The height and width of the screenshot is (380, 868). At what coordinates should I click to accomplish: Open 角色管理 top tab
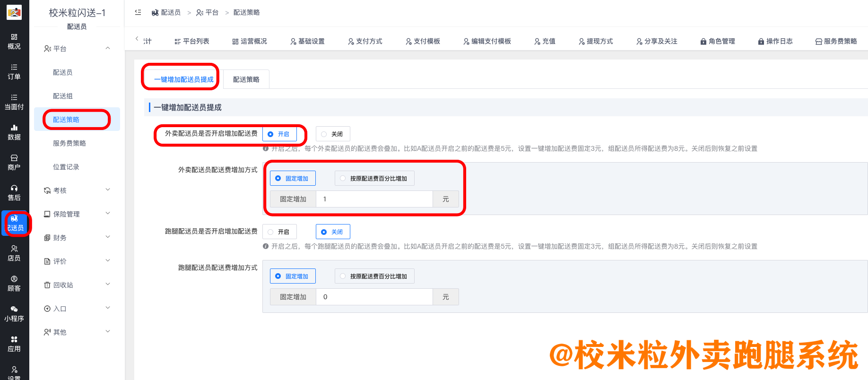[x=718, y=41]
